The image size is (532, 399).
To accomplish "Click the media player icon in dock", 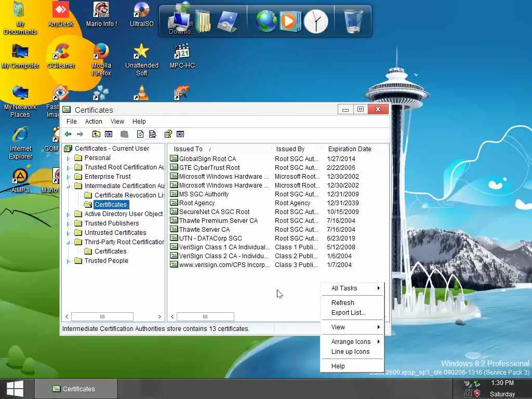I will click(290, 21).
